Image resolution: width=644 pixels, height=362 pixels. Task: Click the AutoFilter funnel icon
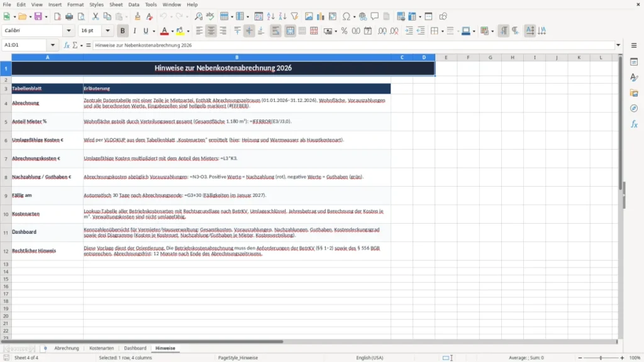pos(294,16)
